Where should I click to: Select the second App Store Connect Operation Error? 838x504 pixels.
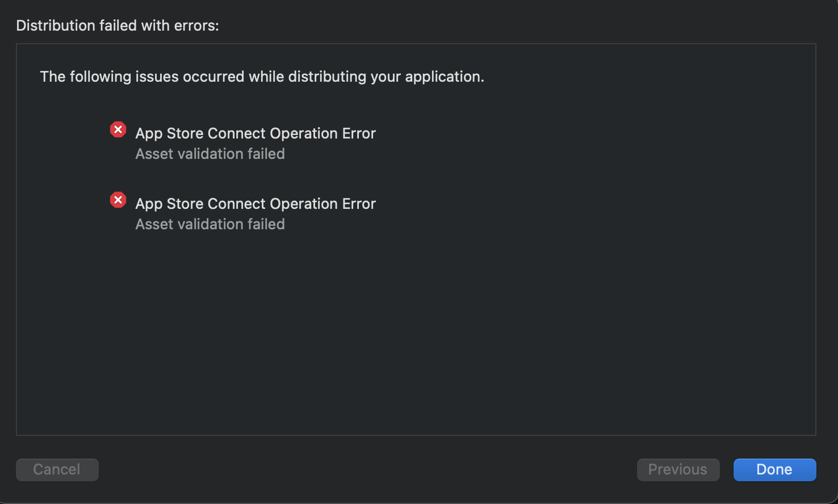point(255,204)
